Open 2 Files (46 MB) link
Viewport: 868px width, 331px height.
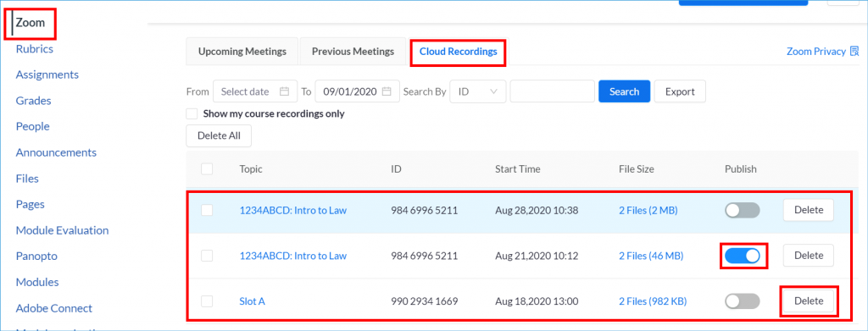click(651, 256)
